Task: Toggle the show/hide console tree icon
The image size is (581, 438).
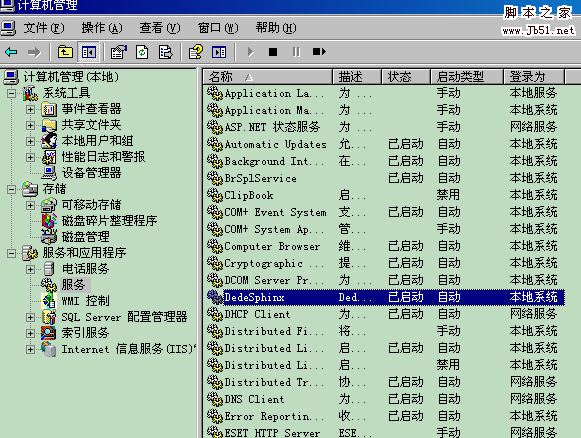Action: (x=89, y=52)
